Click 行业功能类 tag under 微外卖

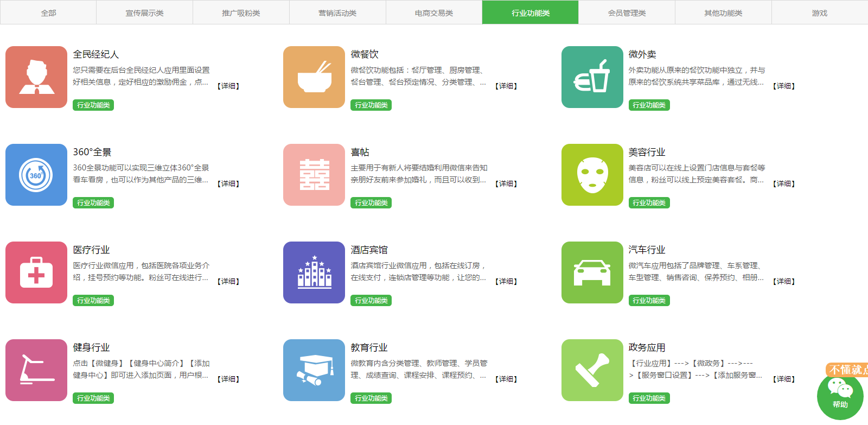[649, 105]
